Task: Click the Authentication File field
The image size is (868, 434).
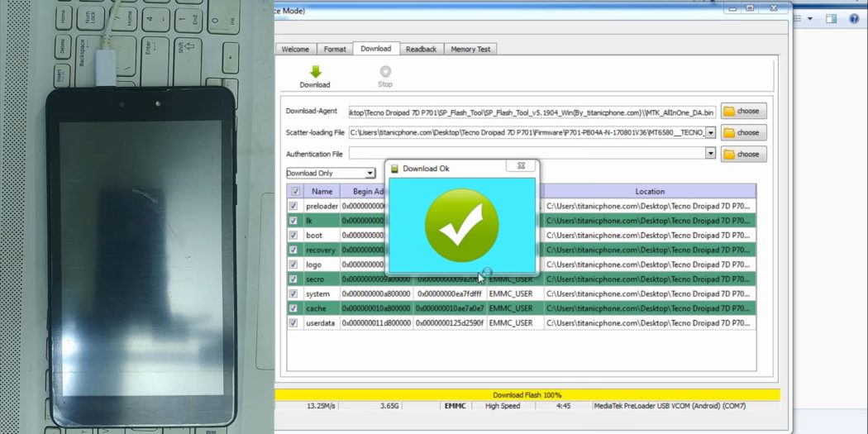Action: coord(527,153)
